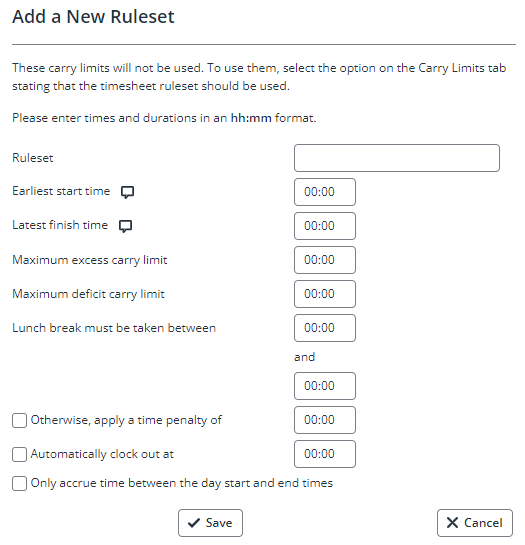Image resolution: width=525 pixels, height=545 pixels.
Task: Click the 'Otherwise, apply a time penalty of' label
Action: tap(126, 420)
